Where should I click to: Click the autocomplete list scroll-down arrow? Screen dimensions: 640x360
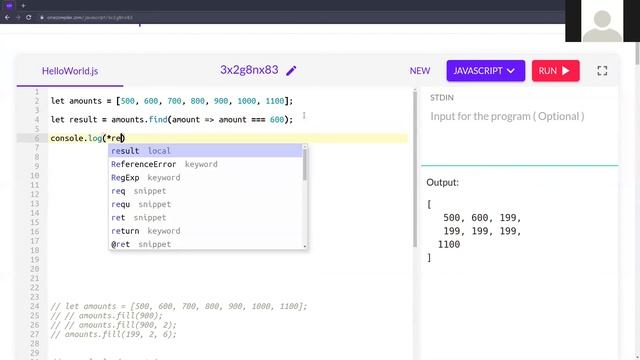pyautogui.click(x=305, y=246)
